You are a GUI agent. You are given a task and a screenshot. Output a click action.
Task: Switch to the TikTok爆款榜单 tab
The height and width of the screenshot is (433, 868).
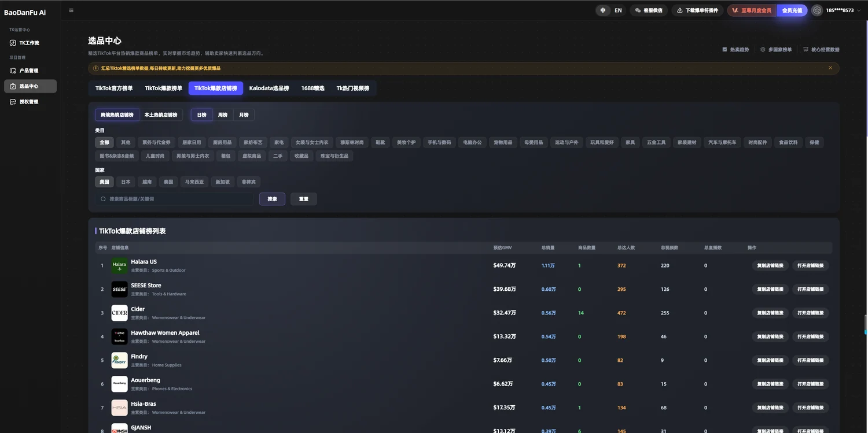point(164,88)
